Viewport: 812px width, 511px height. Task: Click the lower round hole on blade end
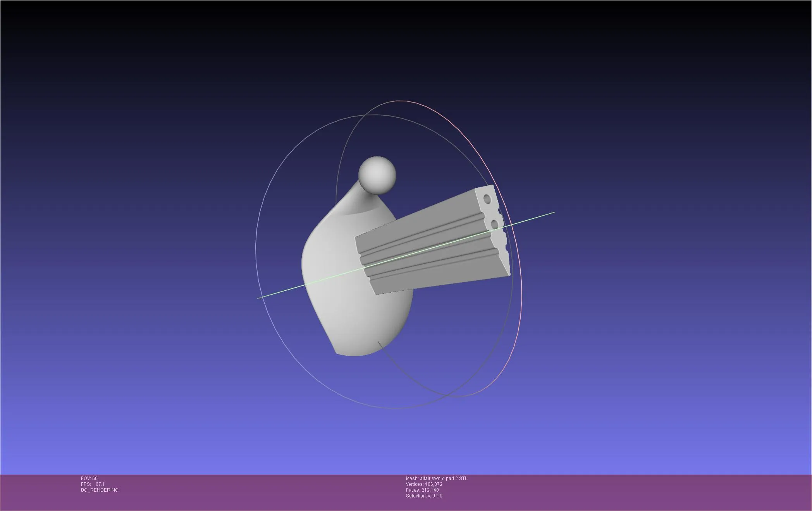tap(494, 225)
